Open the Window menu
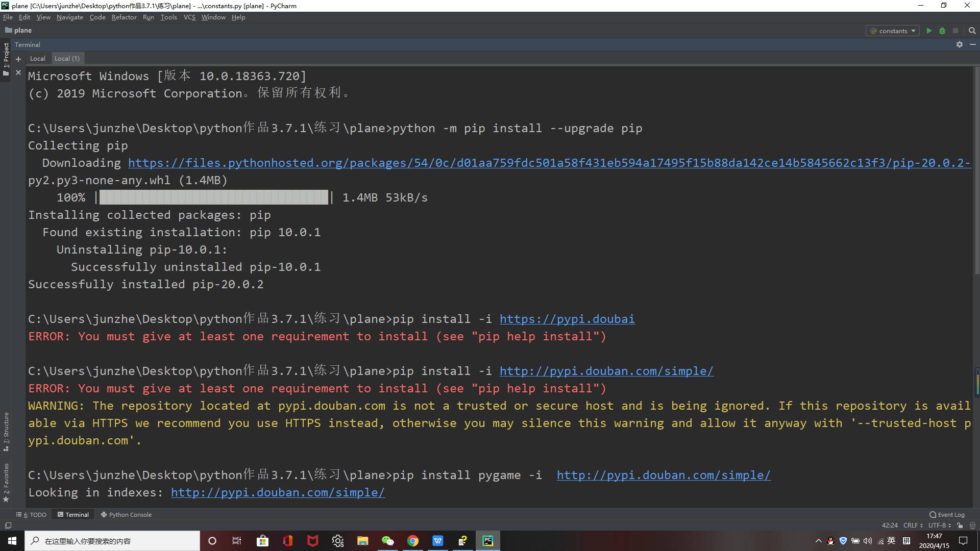 click(x=213, y=17)
